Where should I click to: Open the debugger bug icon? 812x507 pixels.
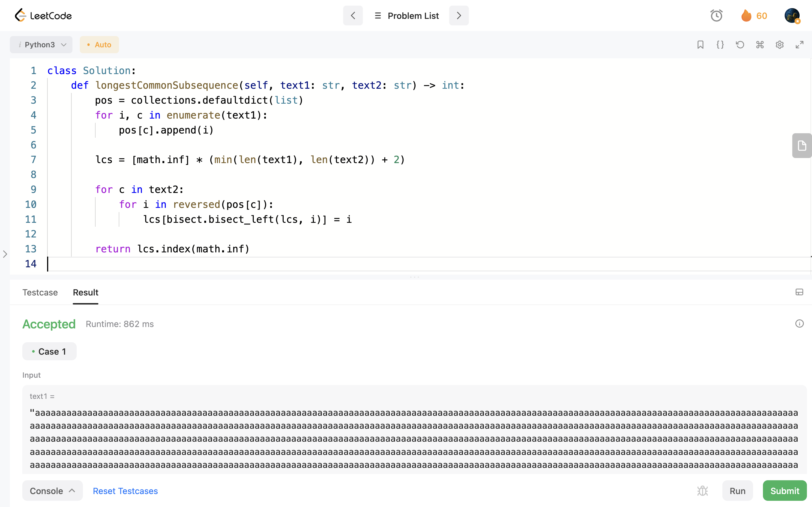(702, 491)
